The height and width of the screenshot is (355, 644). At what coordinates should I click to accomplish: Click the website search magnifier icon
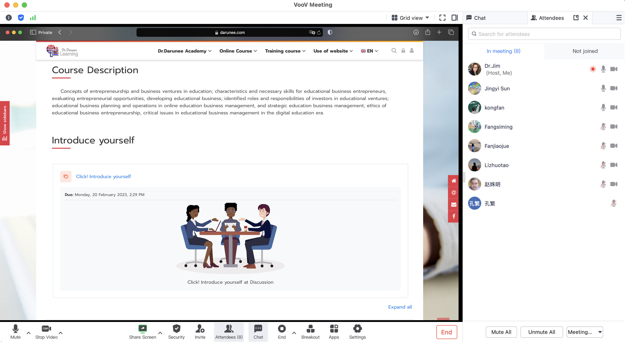tap(394, 51)
